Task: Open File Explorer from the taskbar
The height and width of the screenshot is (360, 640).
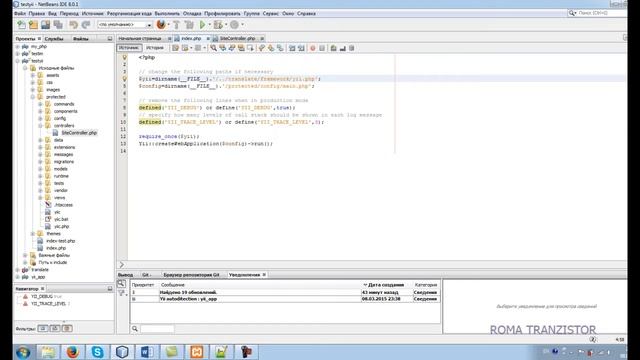Action: 48,352
